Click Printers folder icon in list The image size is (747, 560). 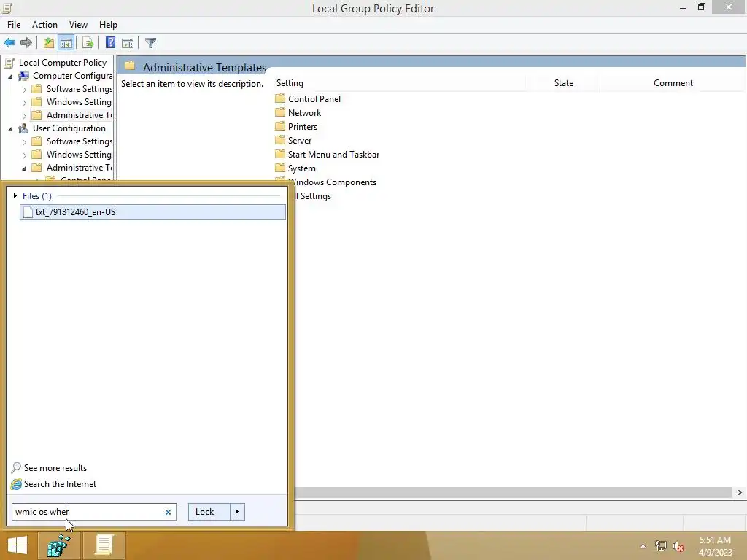(280, 126)
